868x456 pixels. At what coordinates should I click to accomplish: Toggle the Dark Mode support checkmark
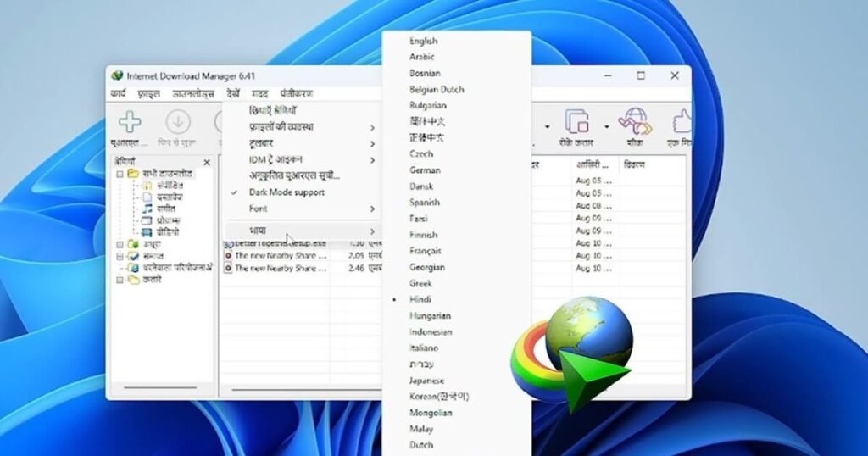click(234, 192)
